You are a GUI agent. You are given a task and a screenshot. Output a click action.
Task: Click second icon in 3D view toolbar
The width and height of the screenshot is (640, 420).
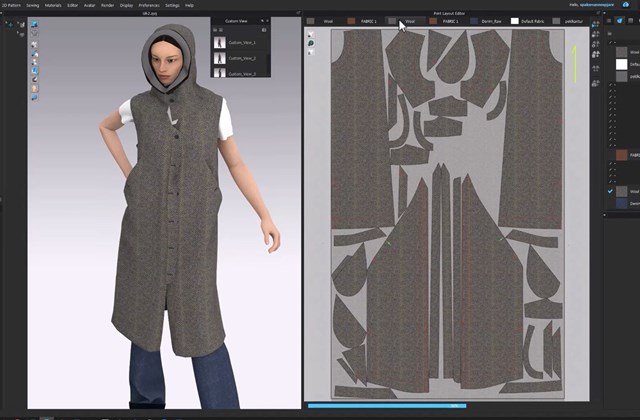click(x=35, y=35)
